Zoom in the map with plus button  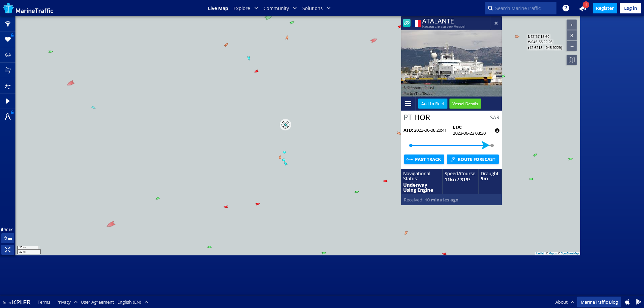point(572,25)
